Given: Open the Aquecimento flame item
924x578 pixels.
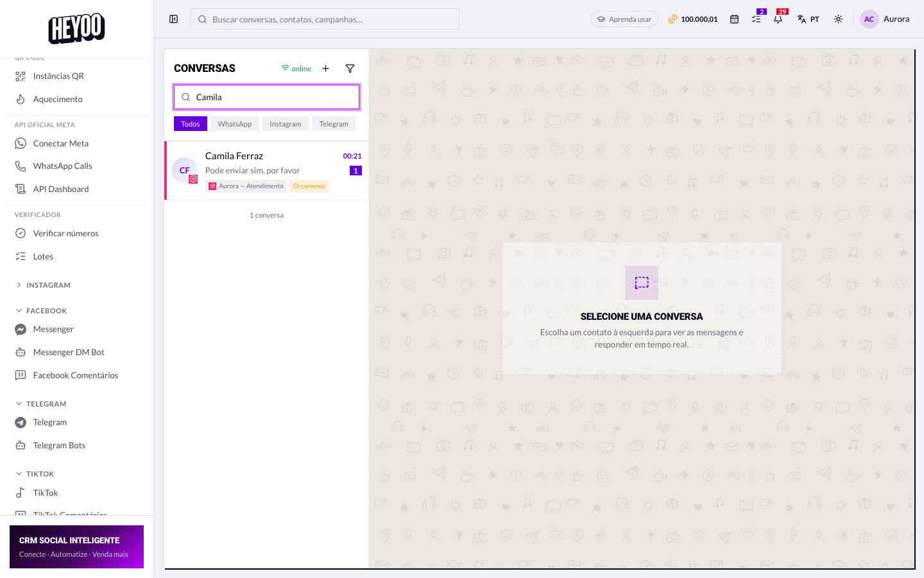Looking at the screenshot, I should coord(76,99).
